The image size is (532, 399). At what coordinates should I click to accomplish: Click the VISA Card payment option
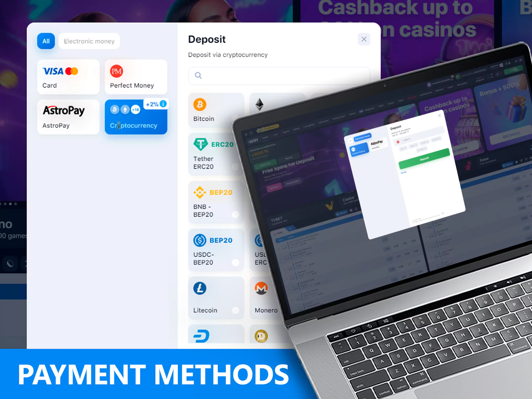(68, 77)
